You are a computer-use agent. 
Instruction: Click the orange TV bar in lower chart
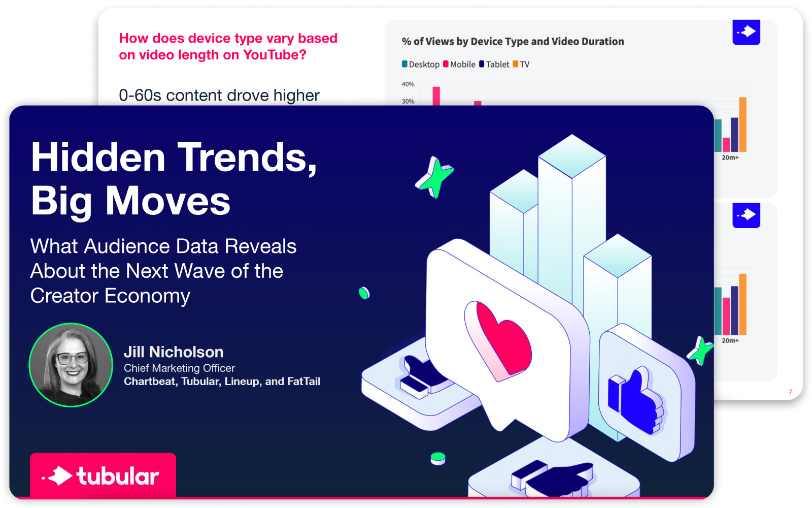742,304
